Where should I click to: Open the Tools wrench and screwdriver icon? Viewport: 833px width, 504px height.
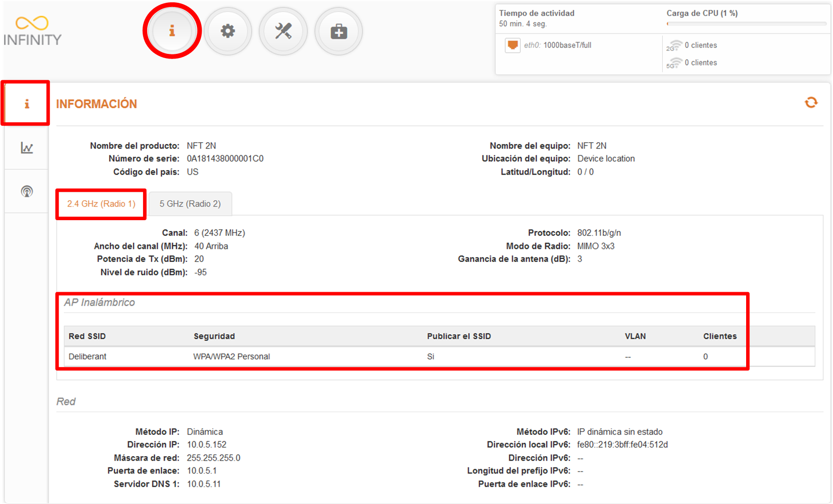click(x=283, y=31)
